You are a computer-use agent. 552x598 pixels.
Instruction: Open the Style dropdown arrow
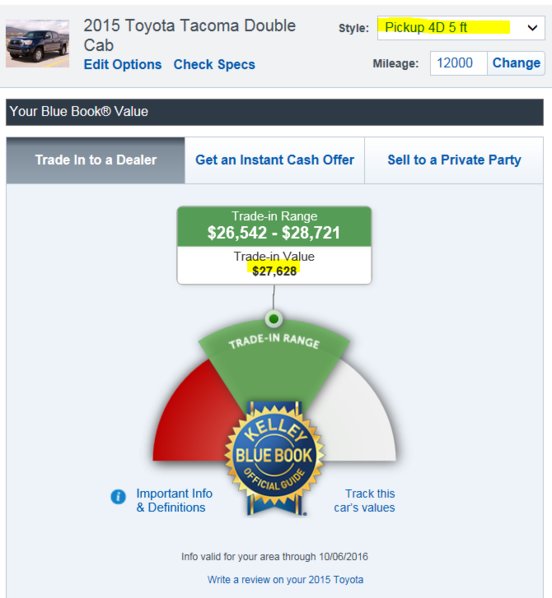[x=533, y=27]
